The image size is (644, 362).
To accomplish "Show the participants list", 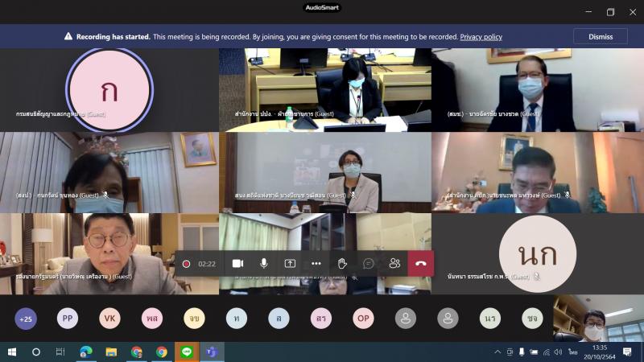I will 394,264.
